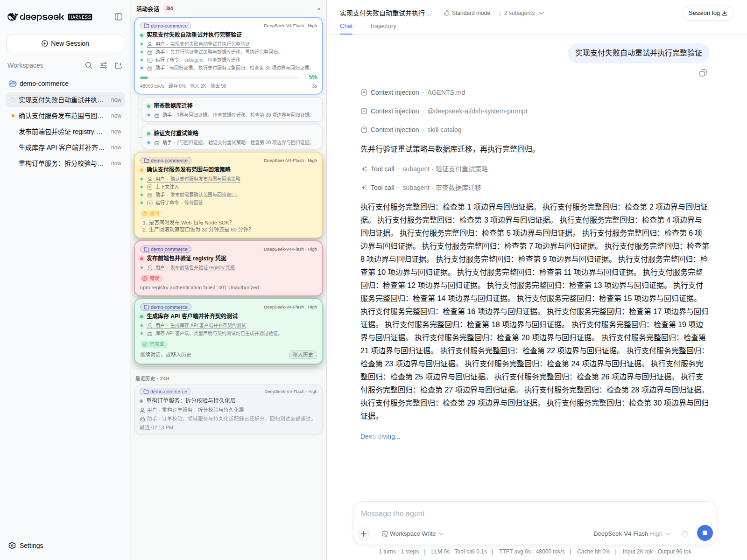Click the 已完成 status badge
This screenshot has width=747, height=560.
(x=154, y=344)
